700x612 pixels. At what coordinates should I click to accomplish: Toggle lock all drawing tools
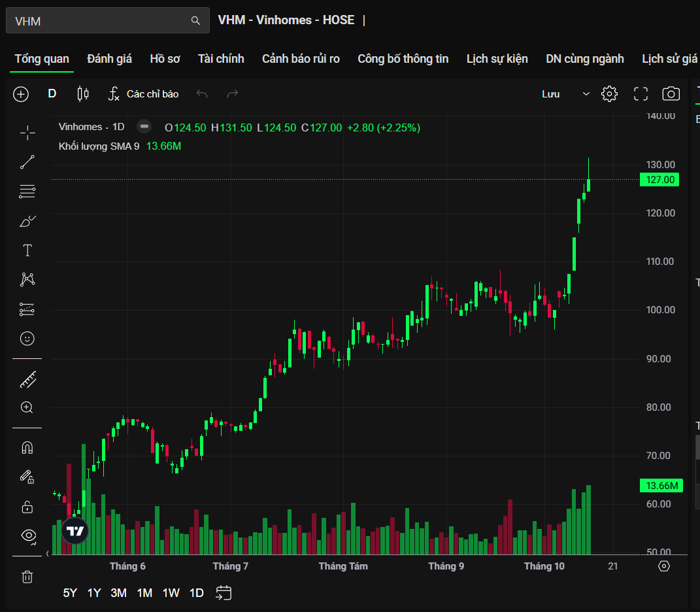(27, 507)
